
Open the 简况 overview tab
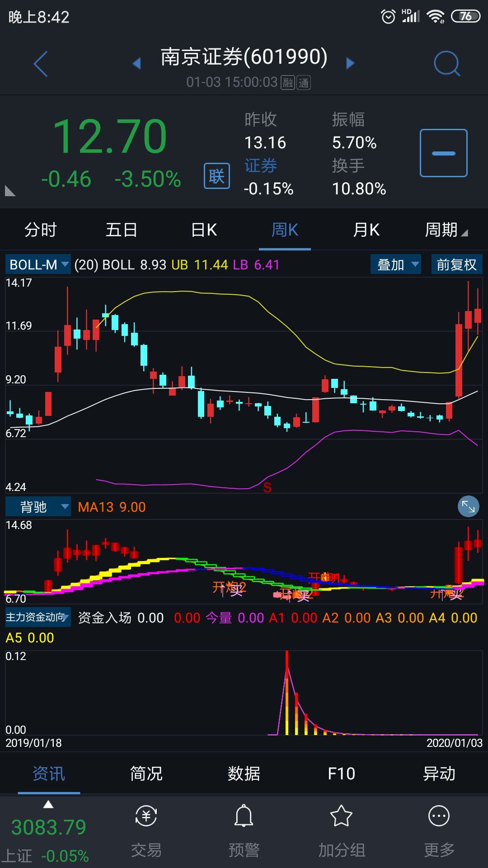pos(146,774)
